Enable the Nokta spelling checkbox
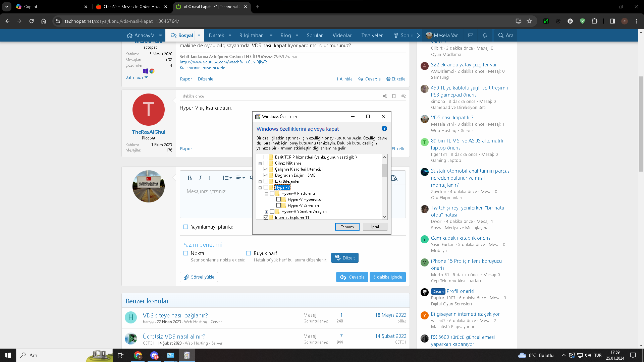 click(185, 253)
